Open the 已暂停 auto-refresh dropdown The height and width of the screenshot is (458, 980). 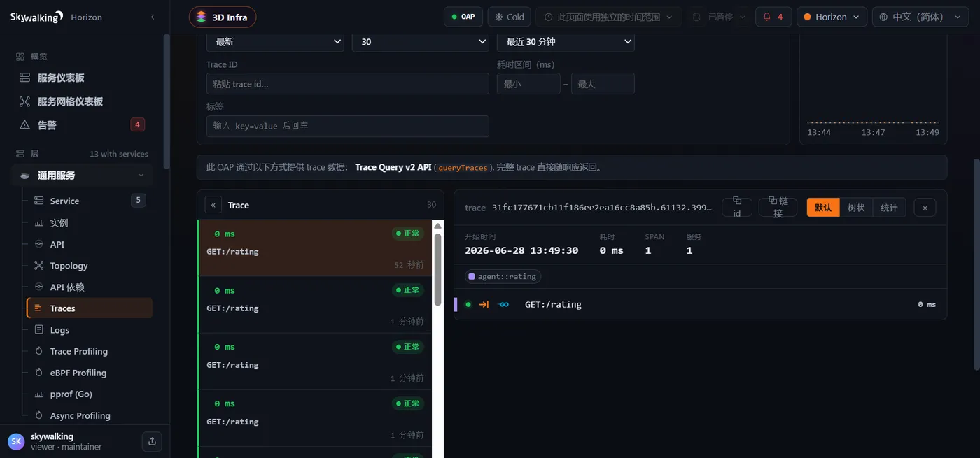click(718, 17)
